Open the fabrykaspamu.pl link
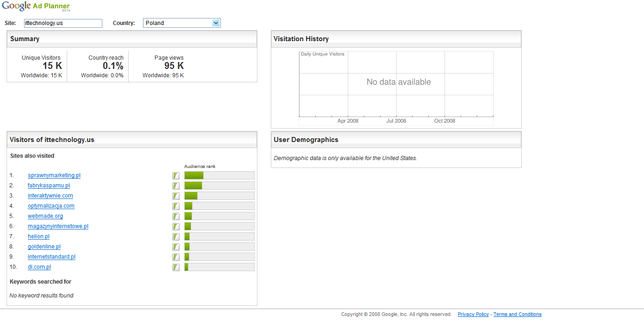The height and width of the screenshot is (322, 644). [49, 186]
